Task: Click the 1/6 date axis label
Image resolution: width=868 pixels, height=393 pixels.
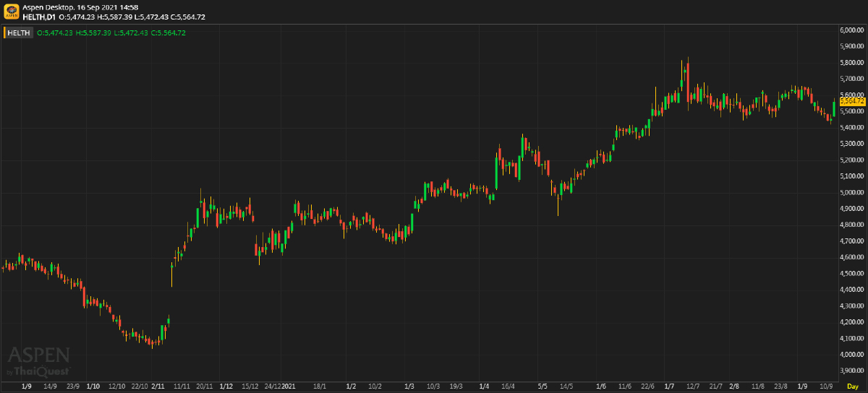Action: pyautogui.click(x=601, y=386)
